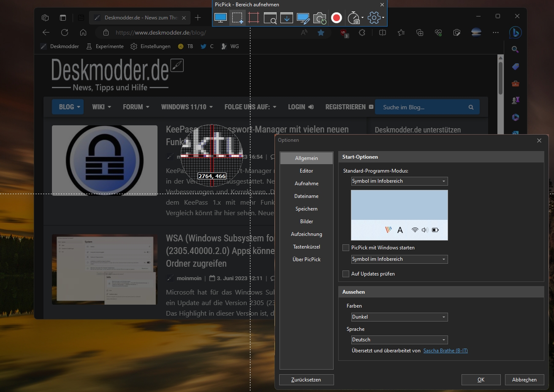Open the Experimente favorites bar item
The width and height of the screenshot is (554, 392).
[x=105, y=46]
